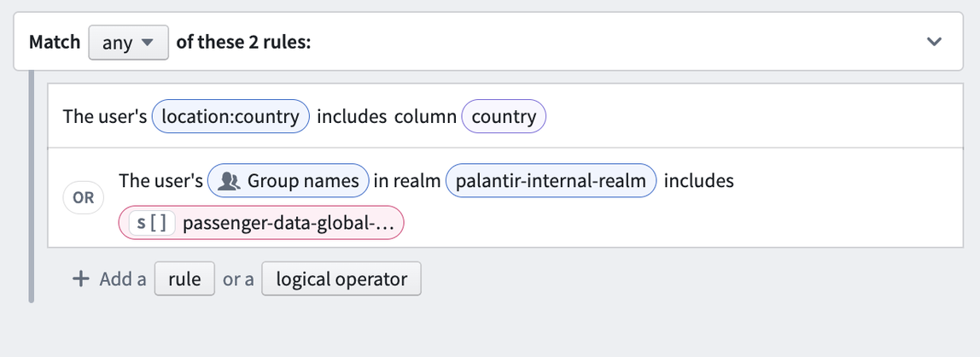This screenshot has width=980, height=357.
Task: Add a logical operator button
Action: (341, 278)
